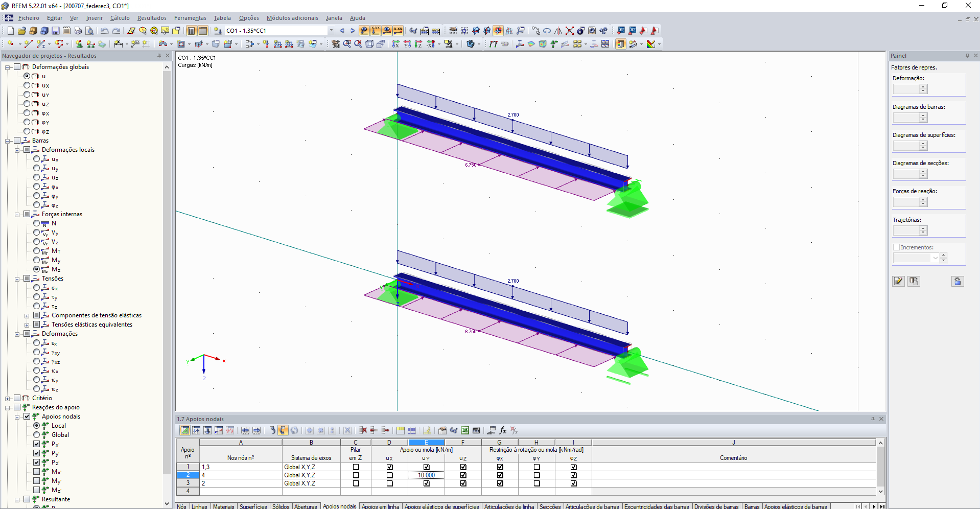Viewport: 980px width, 509px height.
Task: Switch to the Secções table tab
Action: (x=550, y=506)
